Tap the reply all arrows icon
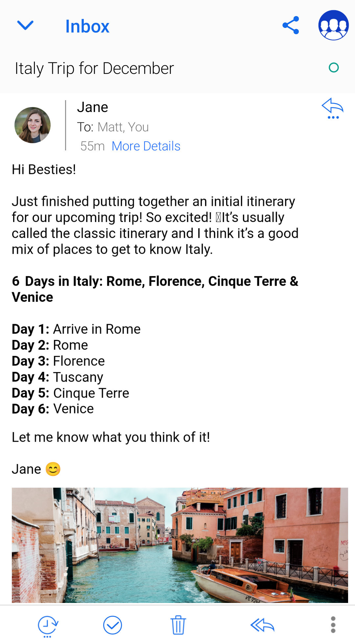 (x=262, y=625)
